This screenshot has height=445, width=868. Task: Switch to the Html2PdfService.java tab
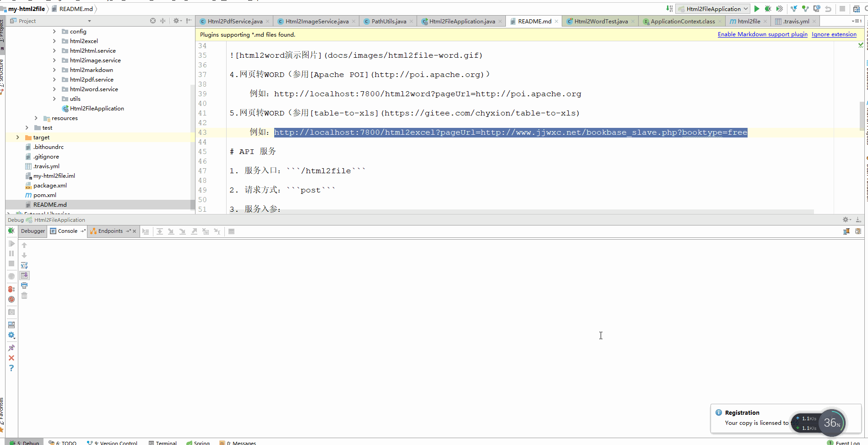235,21
